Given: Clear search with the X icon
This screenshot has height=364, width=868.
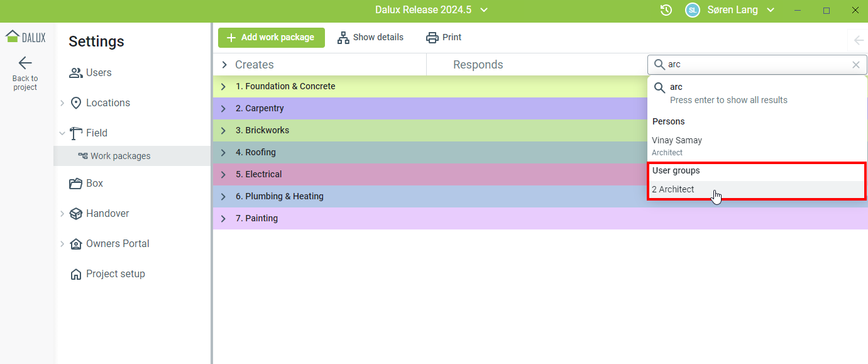Looking at the screenshot, I should click(x=855, y=65).
